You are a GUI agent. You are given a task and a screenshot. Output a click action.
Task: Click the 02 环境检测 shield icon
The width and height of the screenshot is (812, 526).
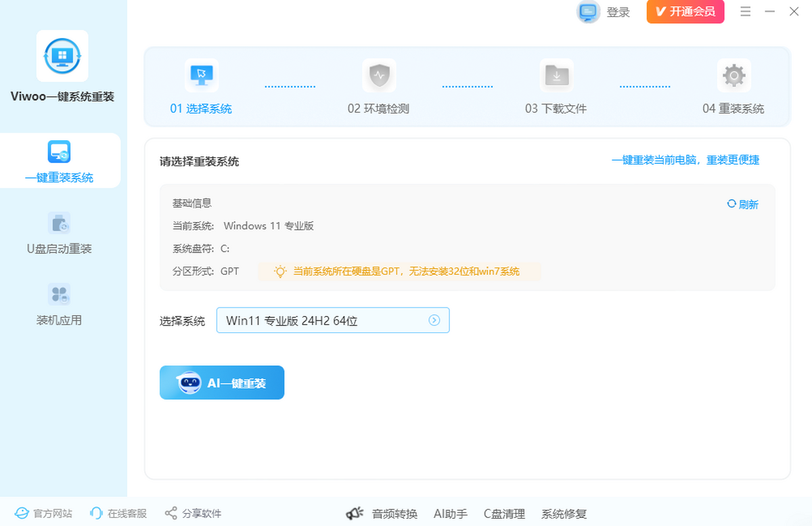pos(379,75)
